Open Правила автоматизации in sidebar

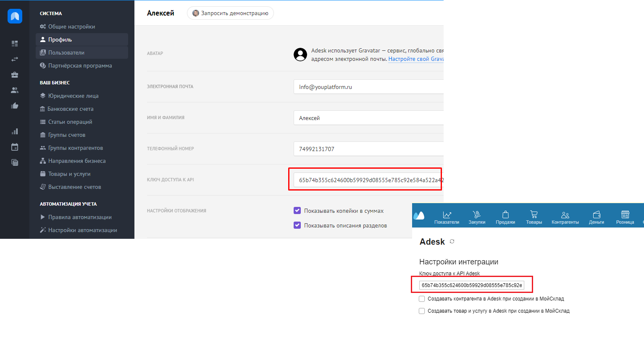click(x=82, y=217)
